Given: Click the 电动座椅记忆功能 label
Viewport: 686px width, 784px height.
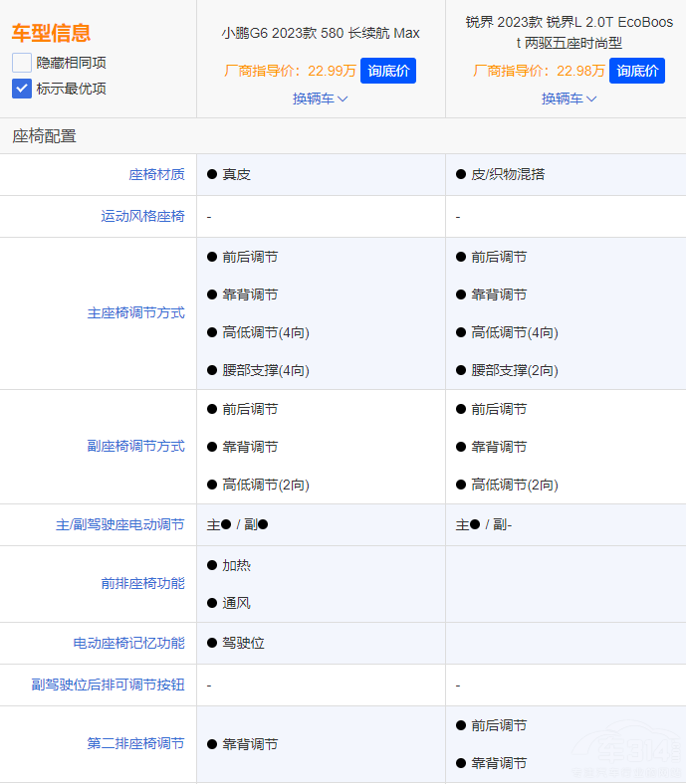Looking at the screenshot, I should [x=128, y=643].
